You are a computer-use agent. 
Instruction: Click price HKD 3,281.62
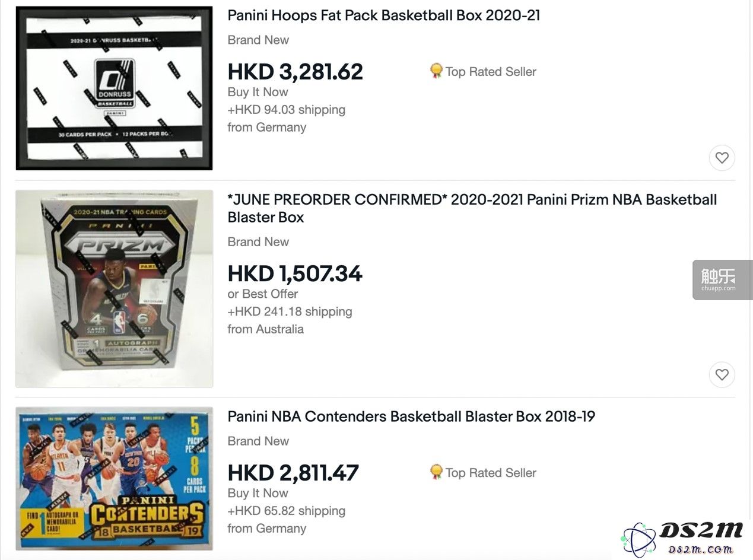295,72
